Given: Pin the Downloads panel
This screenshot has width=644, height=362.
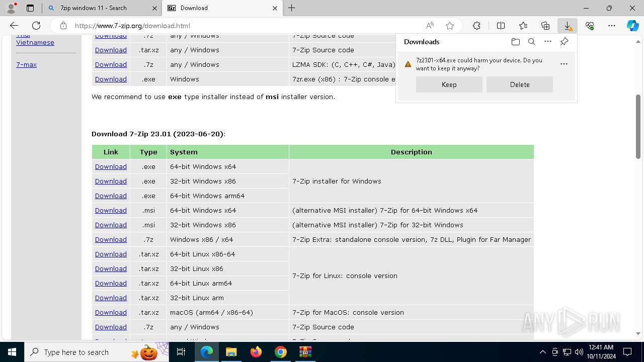Looking at the screenshot, I should [564, 42].
